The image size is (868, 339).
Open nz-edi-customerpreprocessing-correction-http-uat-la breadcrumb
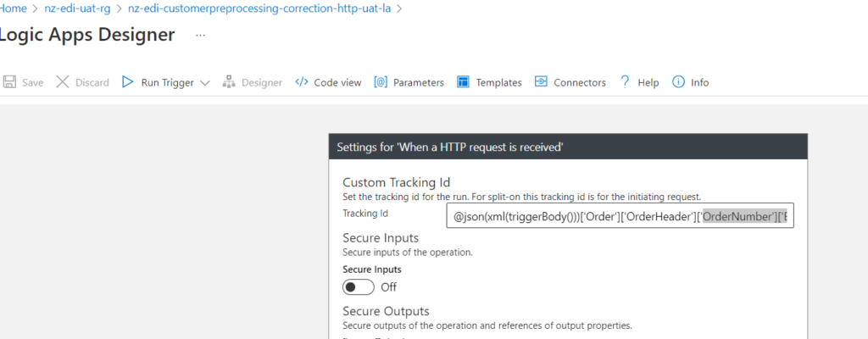259,8
